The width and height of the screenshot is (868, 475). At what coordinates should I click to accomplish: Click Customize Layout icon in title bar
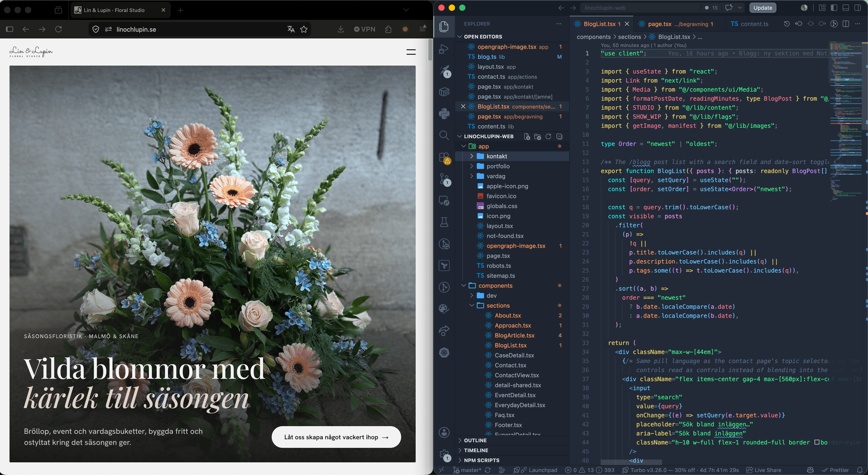(x=822, y=7)
